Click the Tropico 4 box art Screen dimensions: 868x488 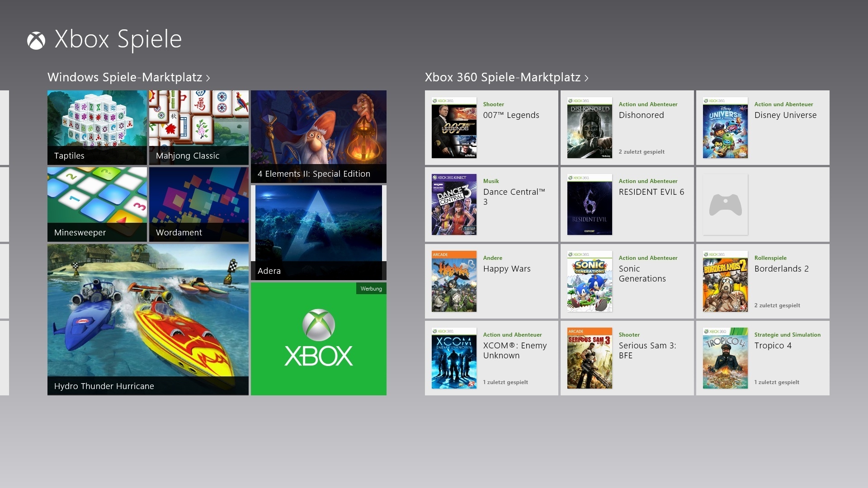coord(725,358)
